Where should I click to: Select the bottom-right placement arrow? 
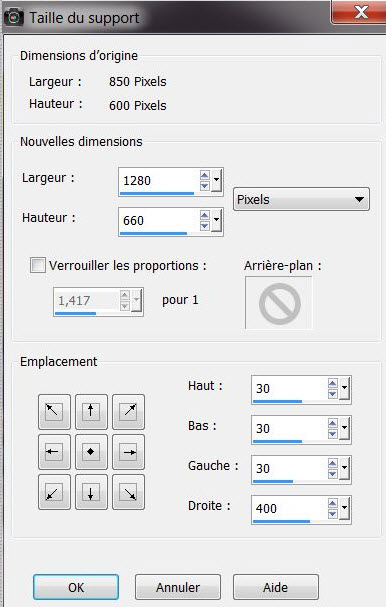click(x=129, y=492)
